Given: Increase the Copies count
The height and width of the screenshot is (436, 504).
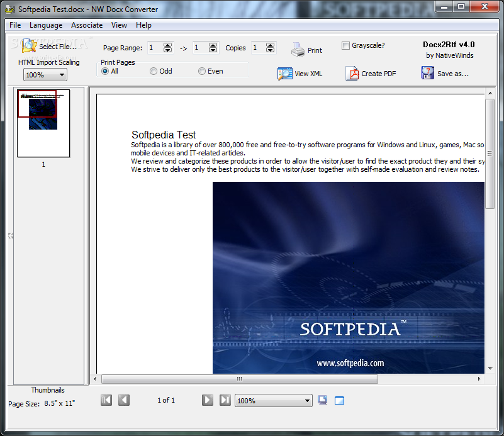Looking at the screenshot, I should point(271,45).
